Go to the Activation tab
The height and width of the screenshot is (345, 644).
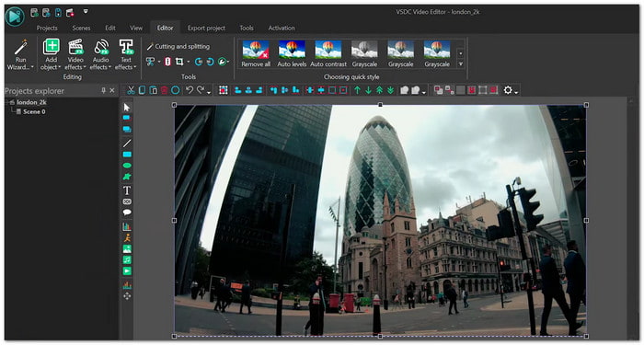[282, 28]
